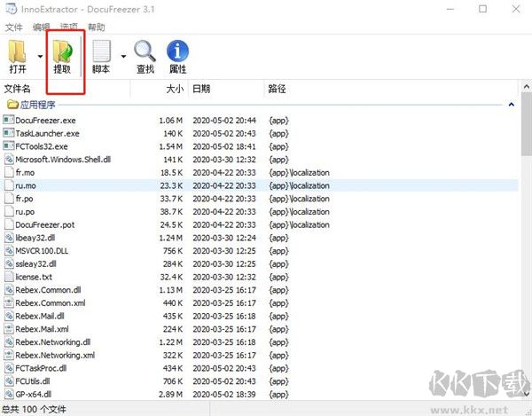Click the 2.89 M size of GP-x64.dll
This screenshot has height=416, width=532.
(x=170, y=395)
